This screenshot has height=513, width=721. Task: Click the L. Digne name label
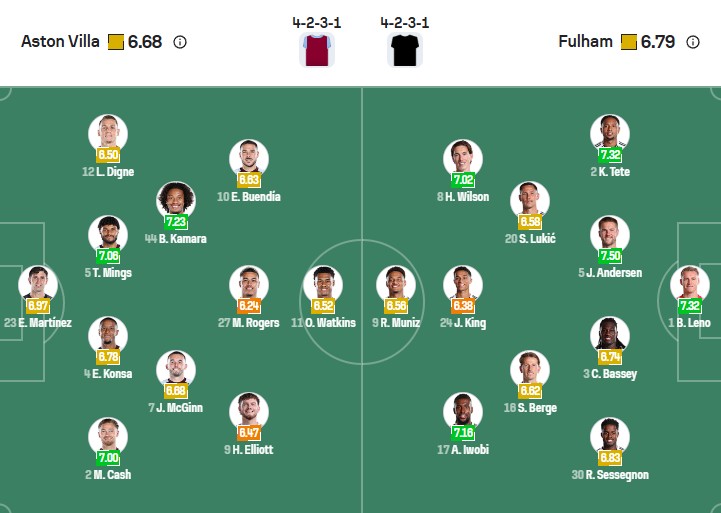pos(107,172)
